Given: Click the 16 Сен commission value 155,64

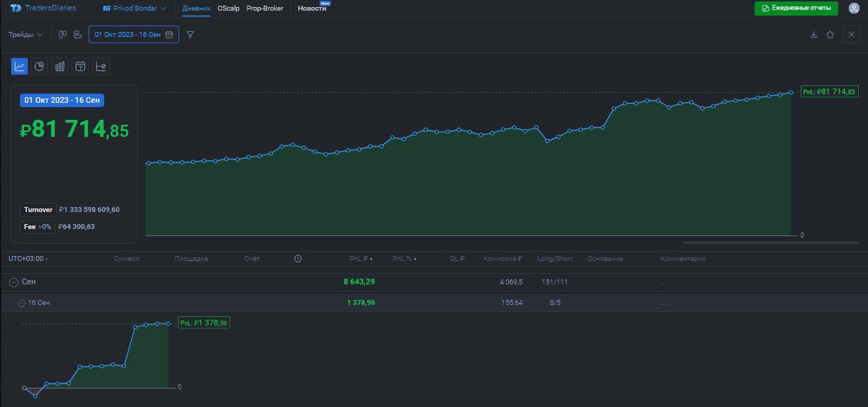Looking at the screenshot, I should click(512, 303).
